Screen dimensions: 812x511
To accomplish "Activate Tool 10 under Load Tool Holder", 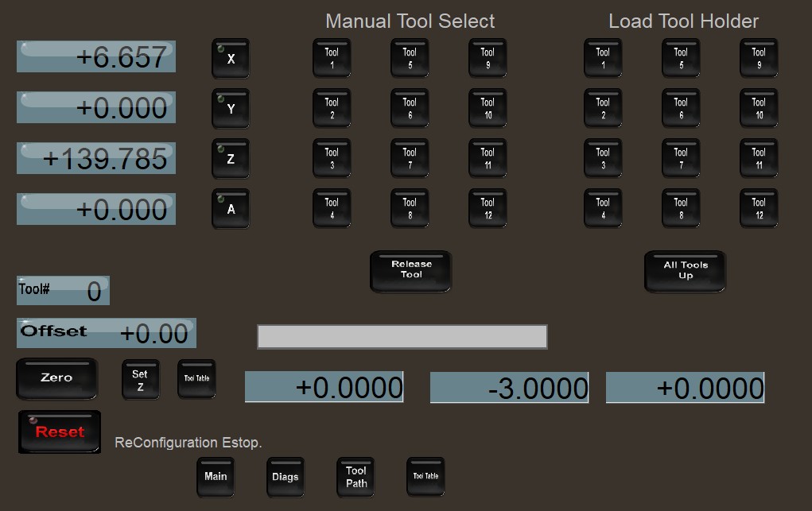I will pyautogui.click(x=760, y=108).
